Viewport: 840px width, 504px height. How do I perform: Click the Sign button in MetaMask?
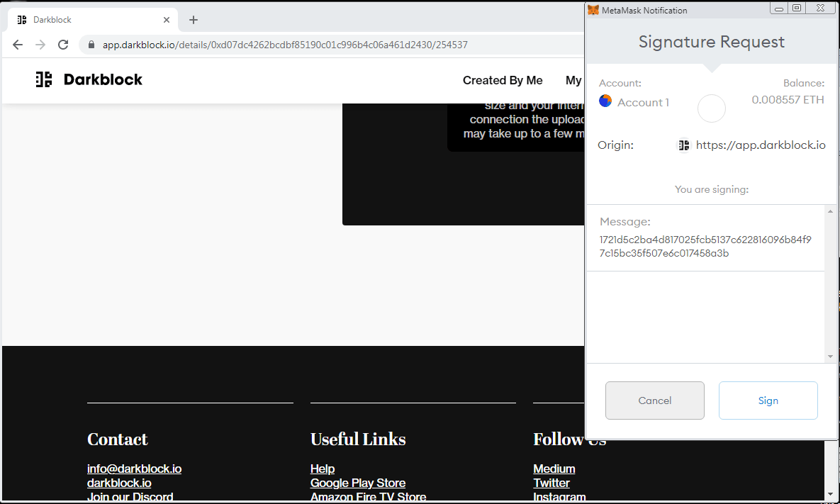(768, 400)
